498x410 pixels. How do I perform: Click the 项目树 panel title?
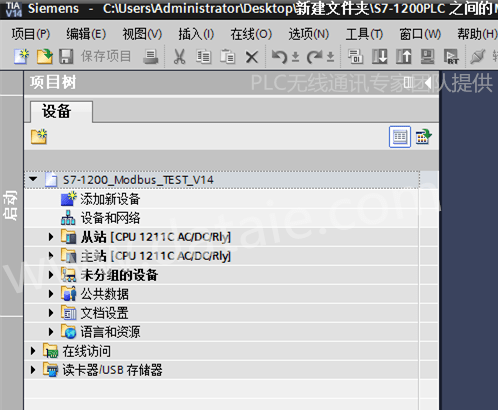pyautogui.click(x=53, y=82)
